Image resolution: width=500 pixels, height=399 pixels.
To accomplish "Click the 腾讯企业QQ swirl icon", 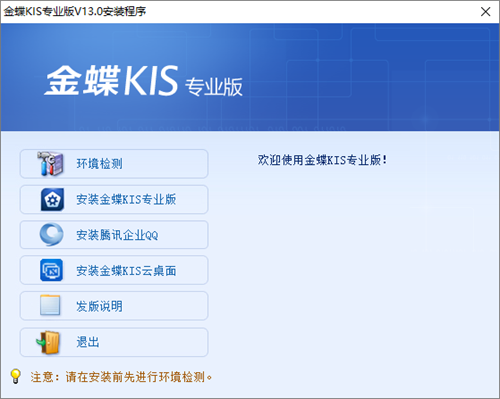I will click(x=51, y=234).
